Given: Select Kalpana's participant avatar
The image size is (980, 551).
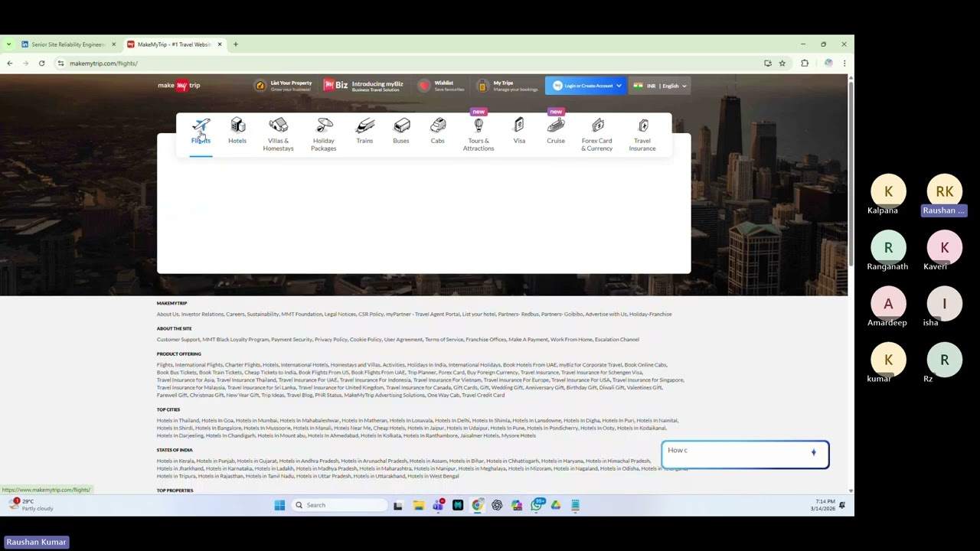Looking at the screenshot, I should click(x=888, y=191).
